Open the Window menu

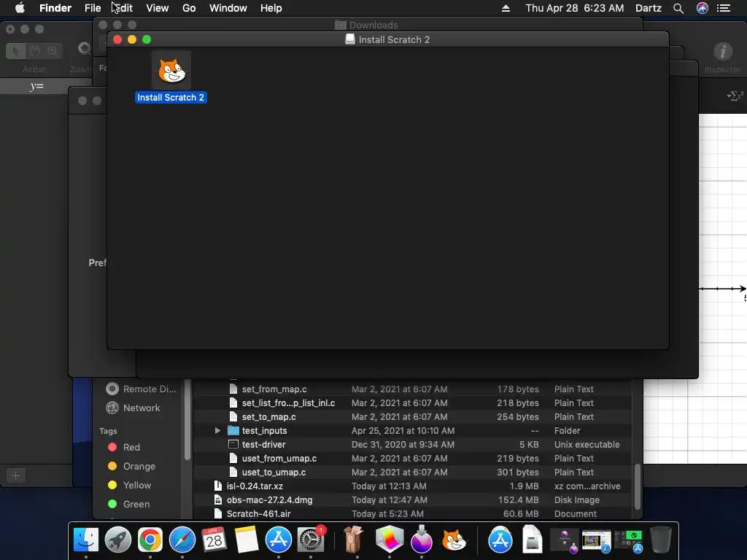click(x=228, y=8)
